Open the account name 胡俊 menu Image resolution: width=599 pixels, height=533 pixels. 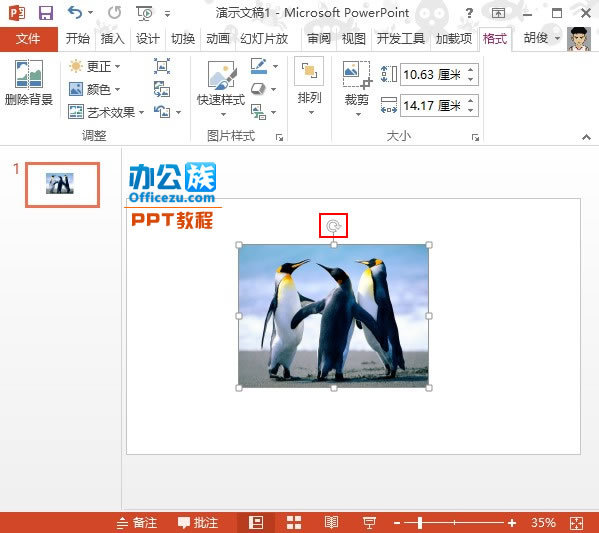pyautogui.click(x=541, y=38)
